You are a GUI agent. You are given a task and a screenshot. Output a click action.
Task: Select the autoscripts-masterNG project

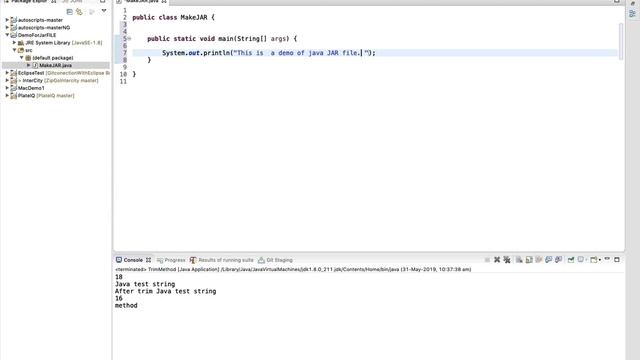[44, 27]
